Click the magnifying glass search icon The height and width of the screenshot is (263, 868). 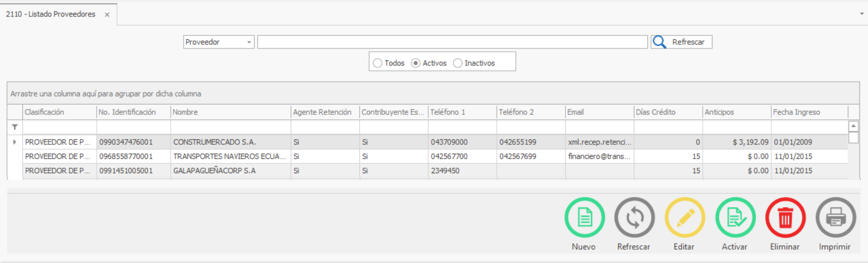(659, 42)
